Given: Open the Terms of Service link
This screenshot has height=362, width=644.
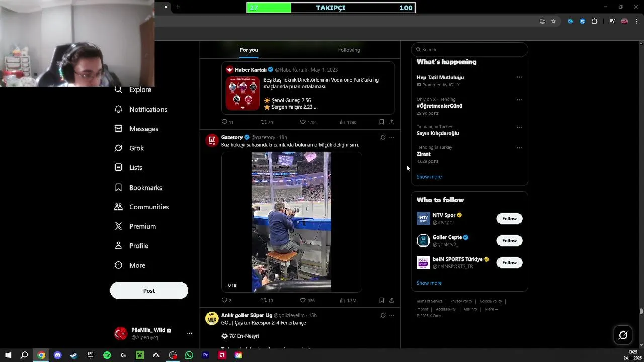Looking at the screenshot, I should pyautogui.click(x=429, y=301).
